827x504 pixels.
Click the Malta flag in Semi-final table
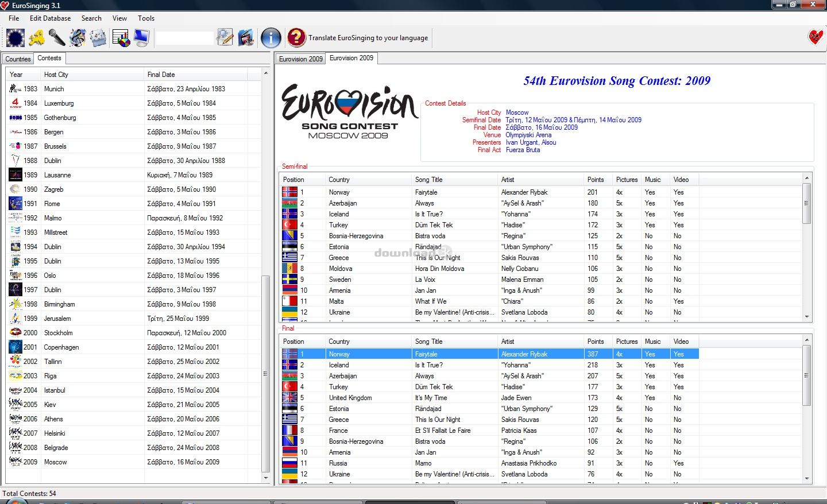[x=289, y=301]
